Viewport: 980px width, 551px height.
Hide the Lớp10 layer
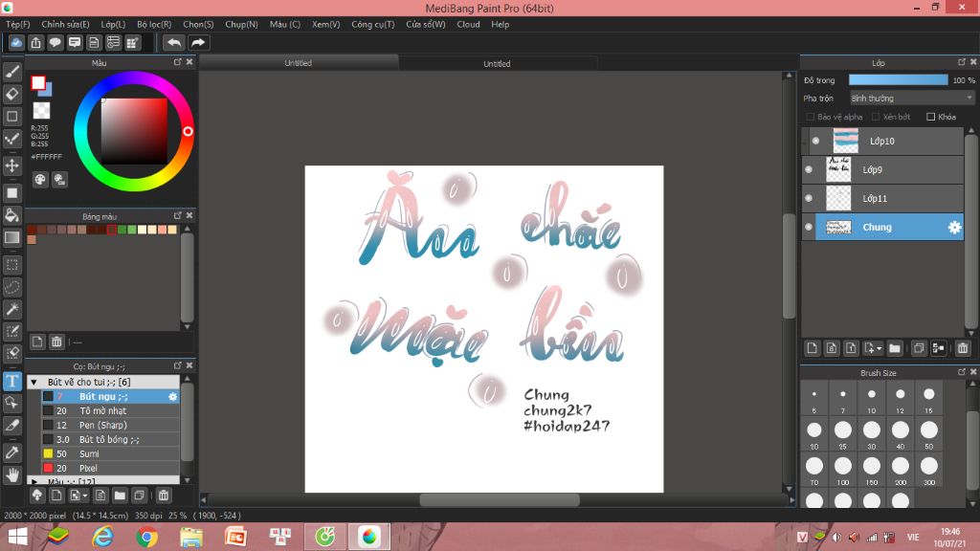(815, 142)
